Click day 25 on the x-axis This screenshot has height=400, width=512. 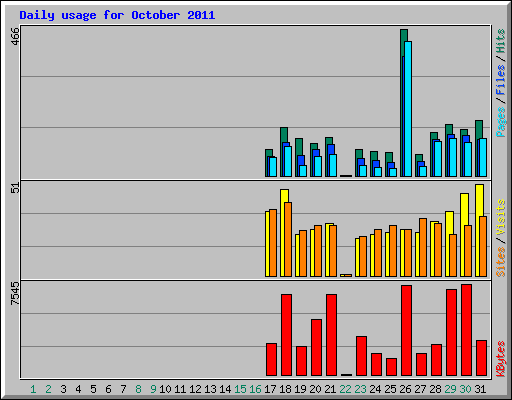[390, 389]
